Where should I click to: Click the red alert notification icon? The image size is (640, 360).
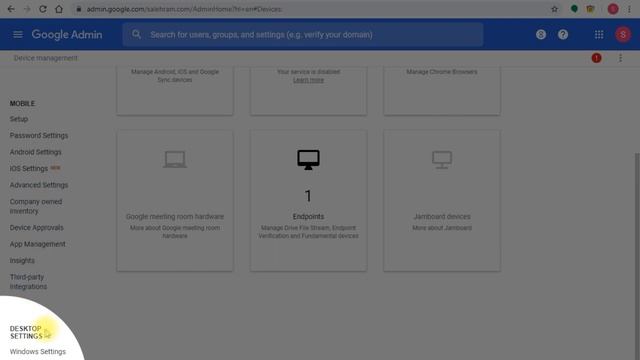coord(596,58)
